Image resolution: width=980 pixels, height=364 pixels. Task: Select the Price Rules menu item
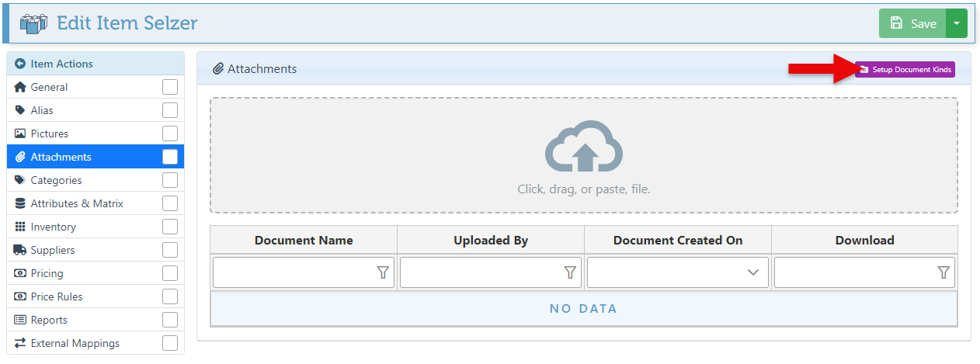pos(56,296)
